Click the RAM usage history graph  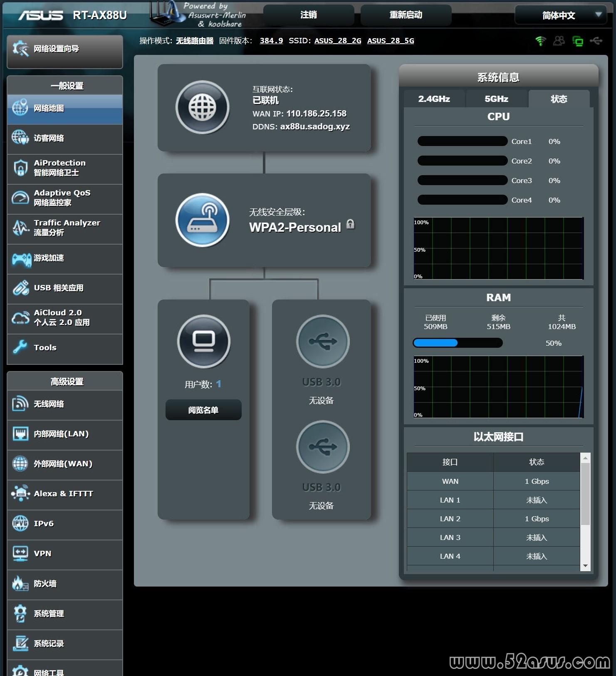[x=499, y=387]
